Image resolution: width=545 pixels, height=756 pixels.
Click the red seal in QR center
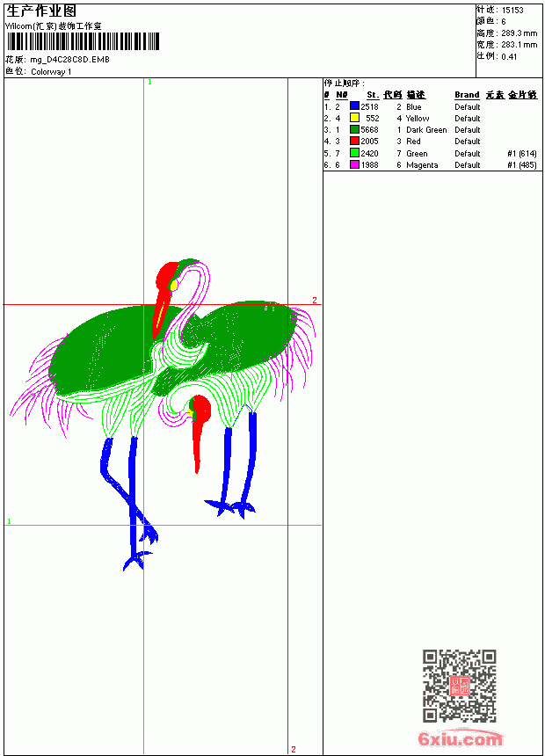tap(459, 686)
